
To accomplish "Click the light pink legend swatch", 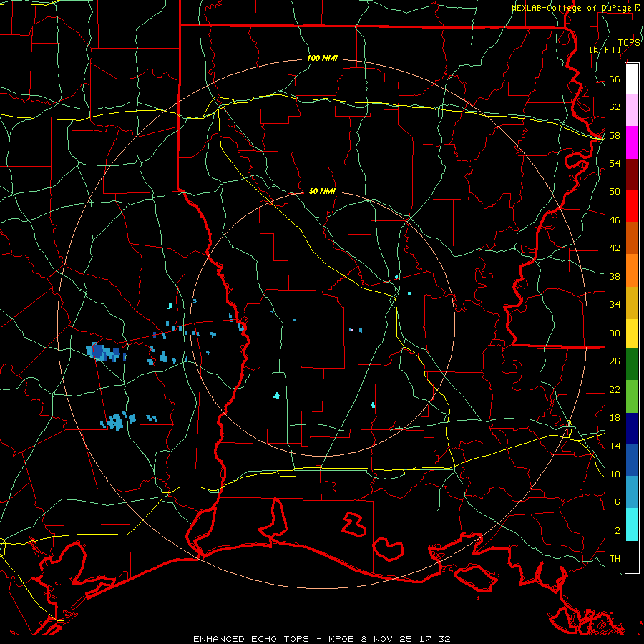I will (632, 110).
